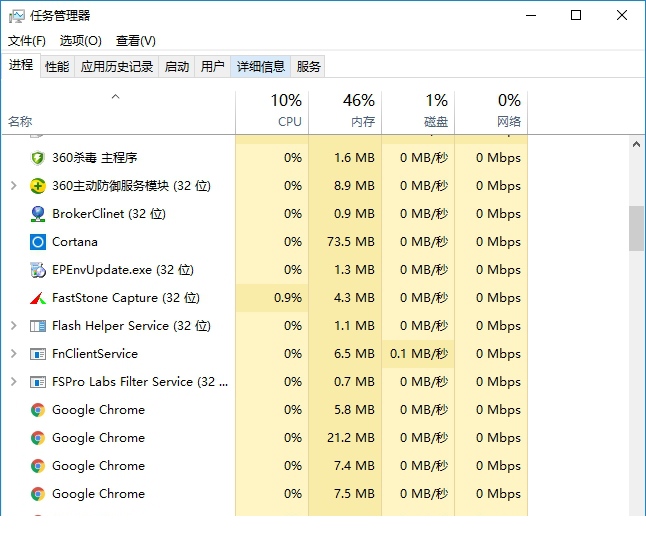Viewport: 646px width, 536px height.
Task: Click the 1.6 MB memory value
Action: (x=354, y=158)
